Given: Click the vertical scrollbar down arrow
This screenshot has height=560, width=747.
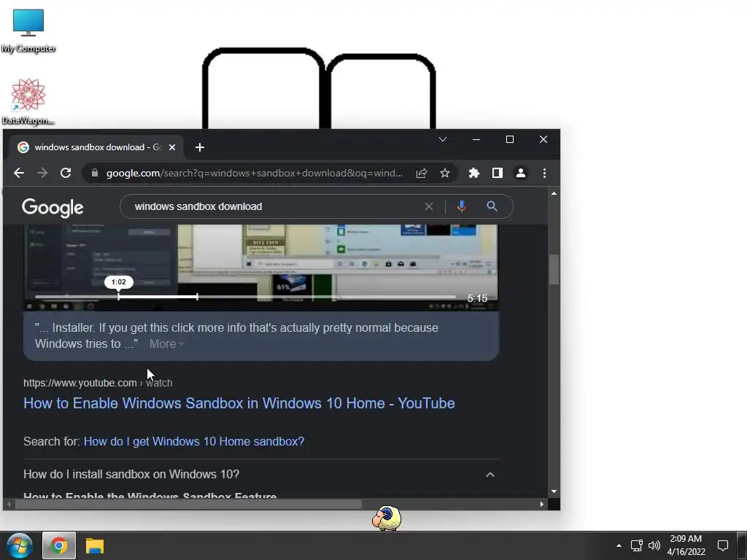Looking at the screenshot, I should tap(554, 491).
